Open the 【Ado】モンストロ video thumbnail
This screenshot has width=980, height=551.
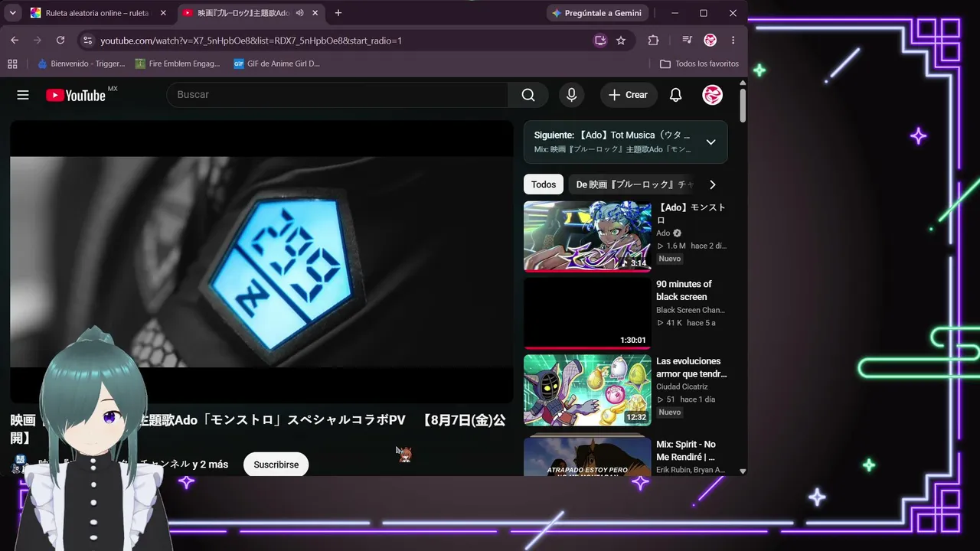(x=587, y=236)
